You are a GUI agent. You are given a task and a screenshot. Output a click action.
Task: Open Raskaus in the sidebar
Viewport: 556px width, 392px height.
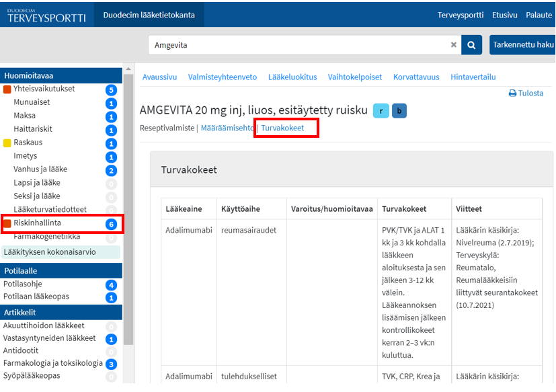pyautogui.click(x=28, y=143)
